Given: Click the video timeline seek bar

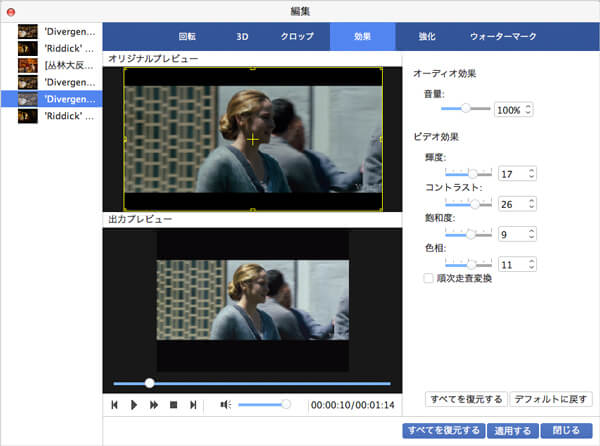Looking at the screenshot, I should (252, 383).
